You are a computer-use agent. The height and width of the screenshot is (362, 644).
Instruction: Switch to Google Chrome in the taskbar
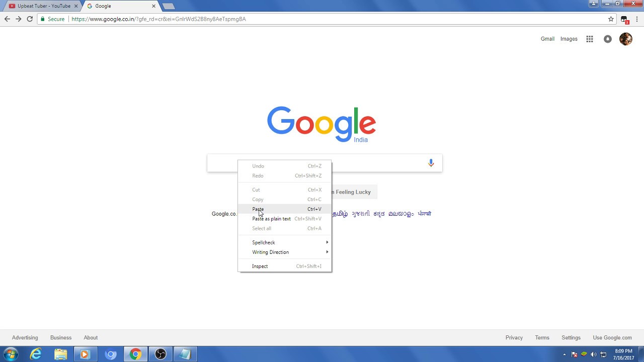point(135,354)
